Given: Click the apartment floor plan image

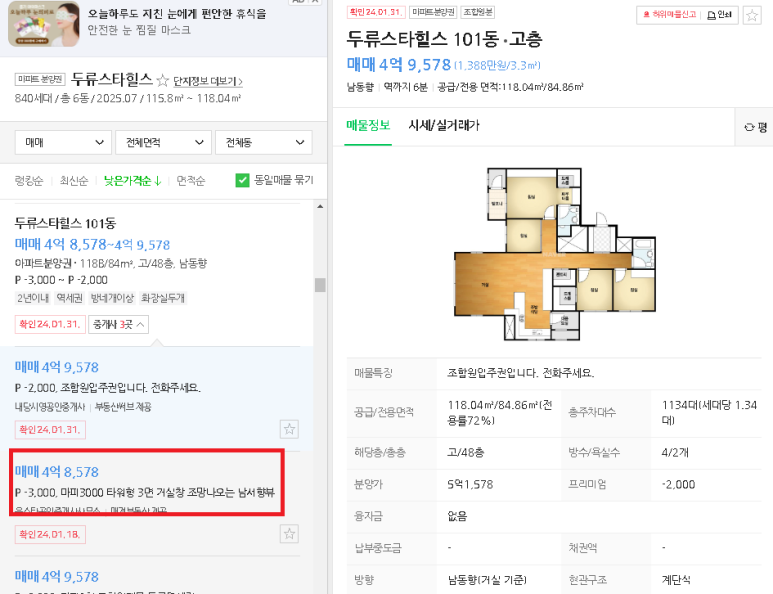Looking at the screenshot, I should (555, 254).
